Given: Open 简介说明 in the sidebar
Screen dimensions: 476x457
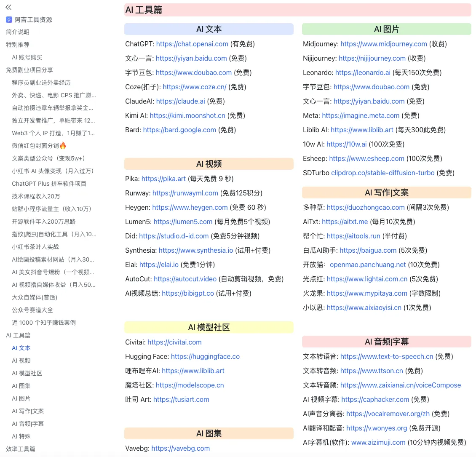Looking at the screenshot, I should pos(18,32).
